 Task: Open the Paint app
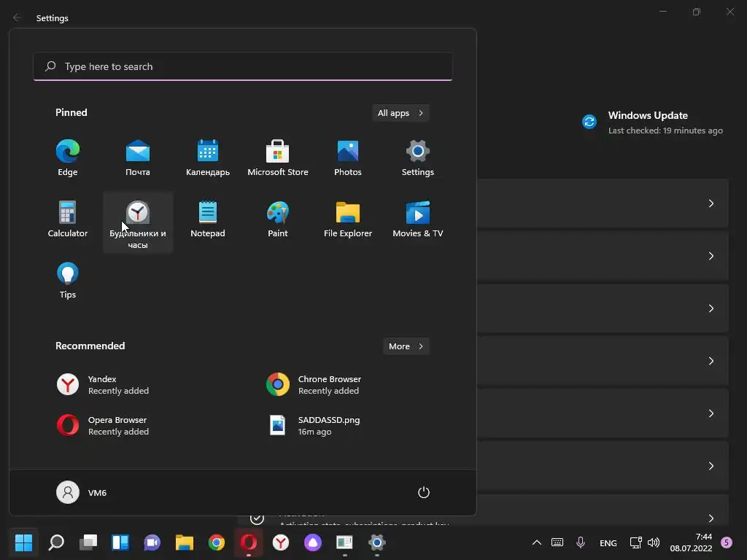(278, 219)
